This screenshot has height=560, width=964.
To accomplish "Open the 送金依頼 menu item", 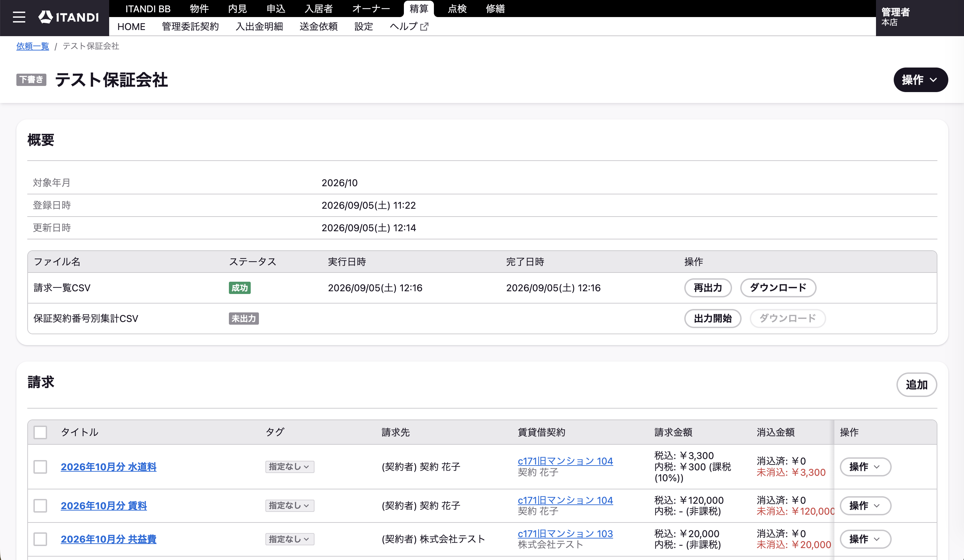I will 318,27.
